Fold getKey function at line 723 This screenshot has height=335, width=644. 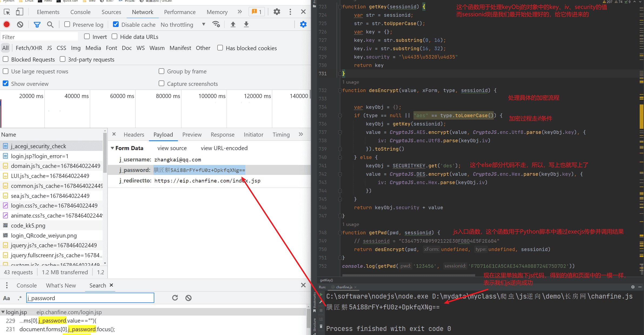(340, 7)
